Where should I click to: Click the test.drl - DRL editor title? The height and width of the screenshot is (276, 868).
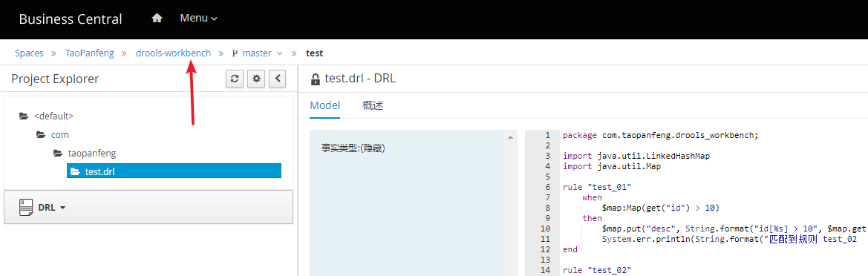[360, 79]
